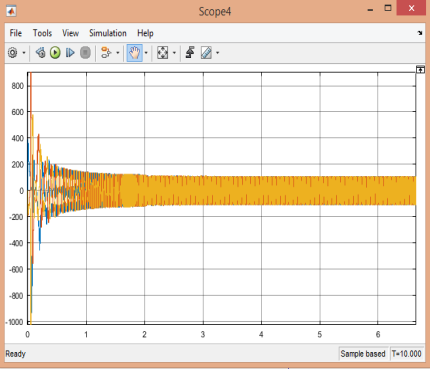
Task: Select the Cursor Measurements ruler icon
Action: pos(206,53)
